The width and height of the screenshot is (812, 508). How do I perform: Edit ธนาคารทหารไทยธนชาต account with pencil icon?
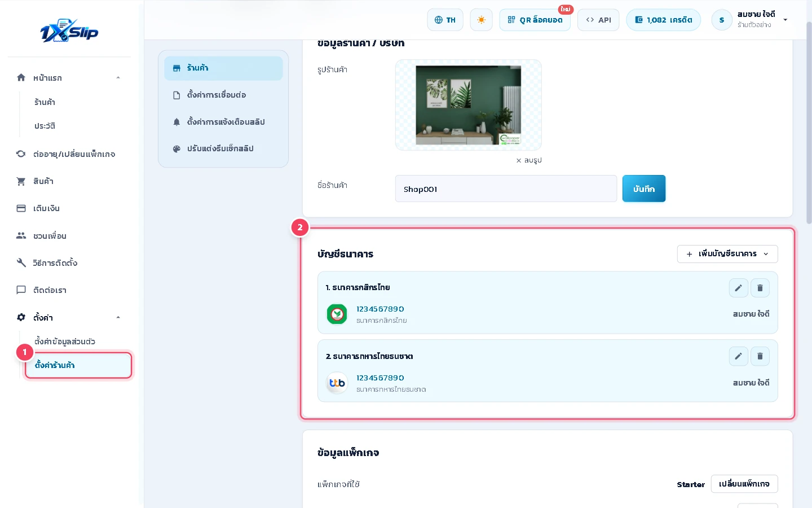(738, 356)
